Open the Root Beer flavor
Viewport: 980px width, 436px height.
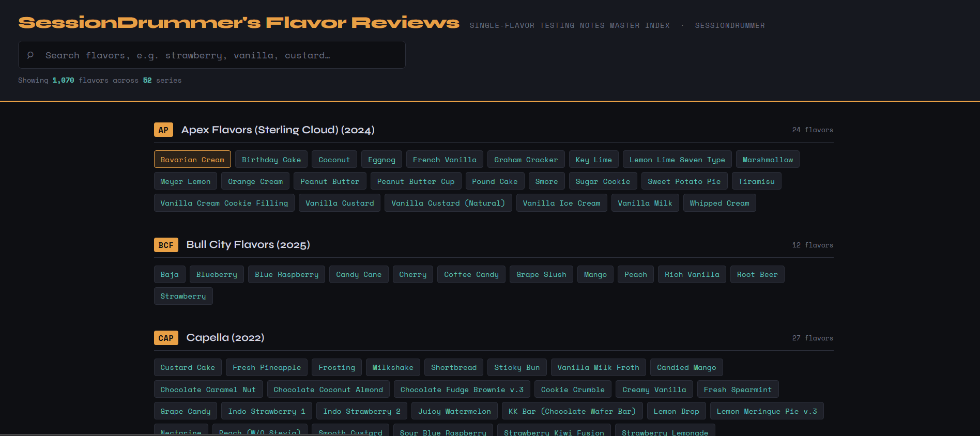(757, 274)
